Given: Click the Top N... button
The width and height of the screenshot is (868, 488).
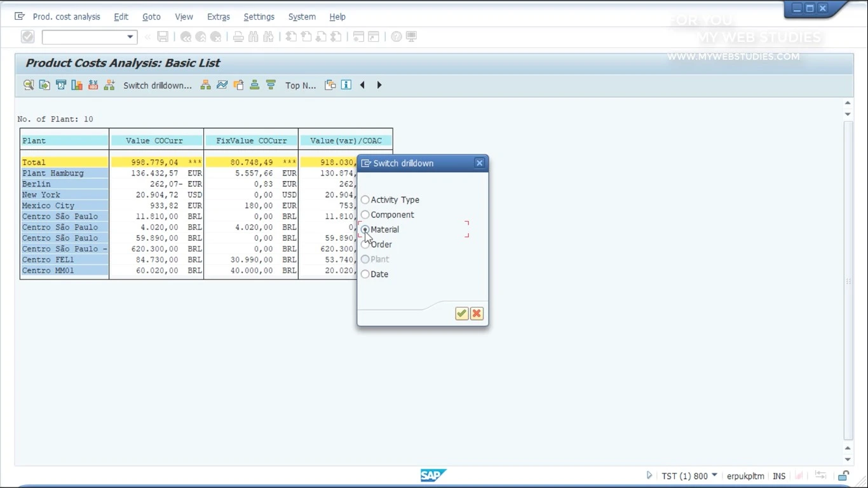Looking at the screenshot, I should [301, 85].
